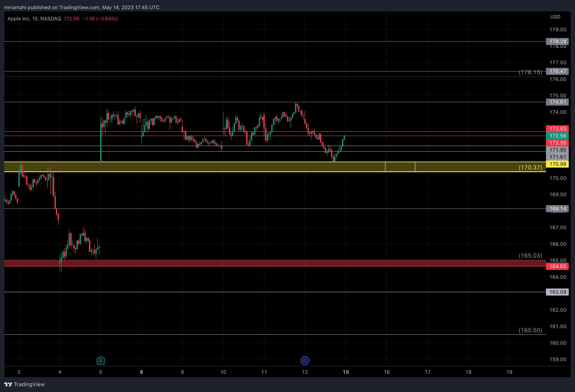Click date 15 on time axis

tap(346, 372)
